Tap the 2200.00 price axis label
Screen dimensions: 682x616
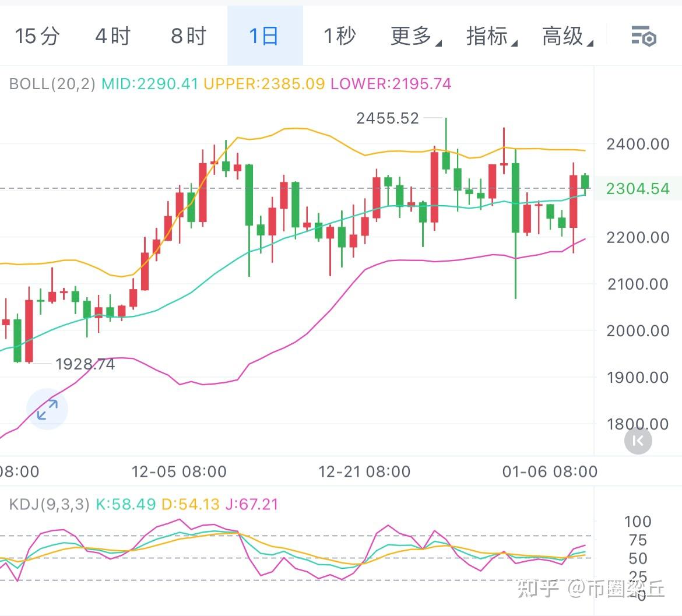[x=638, y=237]
